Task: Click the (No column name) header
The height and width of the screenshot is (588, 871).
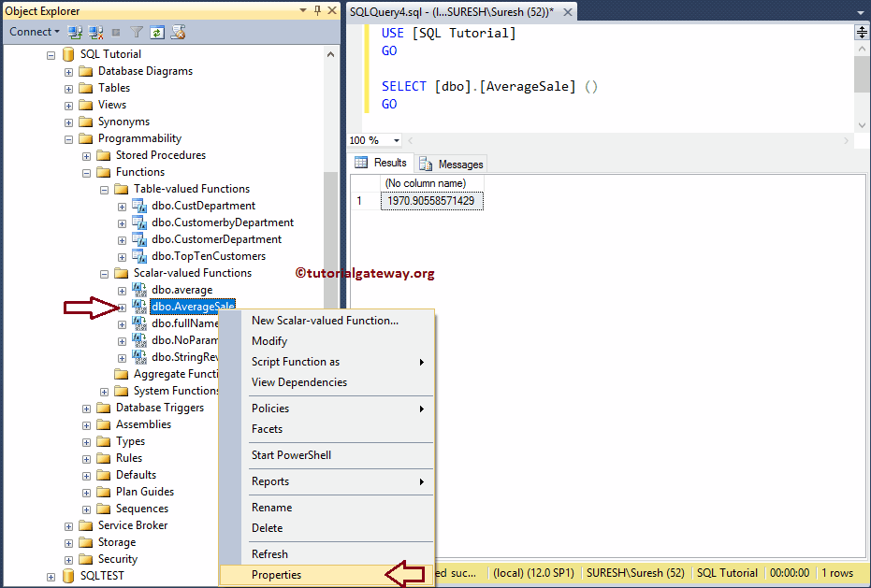Action: (431, 183)
